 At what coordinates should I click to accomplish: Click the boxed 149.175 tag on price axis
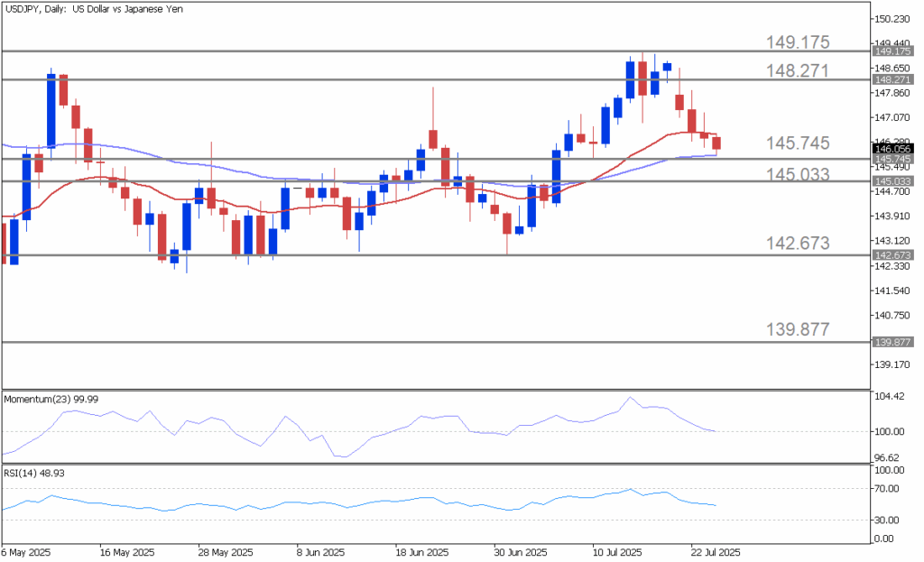892,51
